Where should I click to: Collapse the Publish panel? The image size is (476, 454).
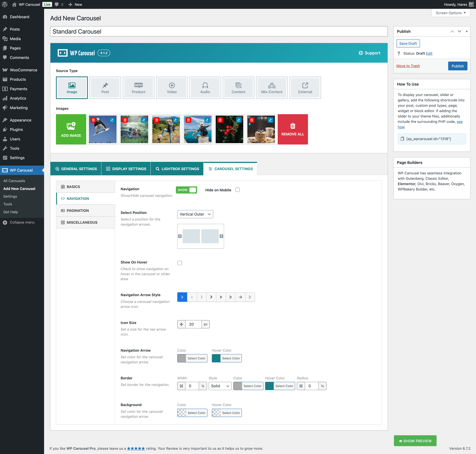[466, 31]
